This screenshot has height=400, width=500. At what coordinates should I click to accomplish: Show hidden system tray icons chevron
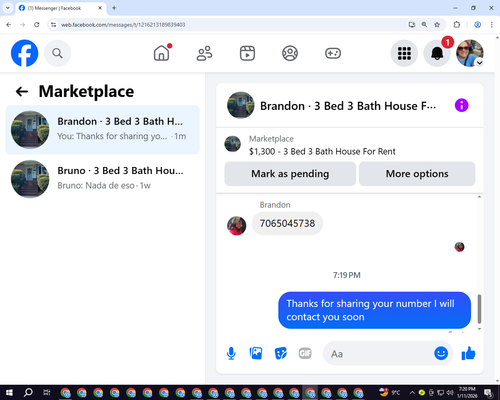click(412, 392)
